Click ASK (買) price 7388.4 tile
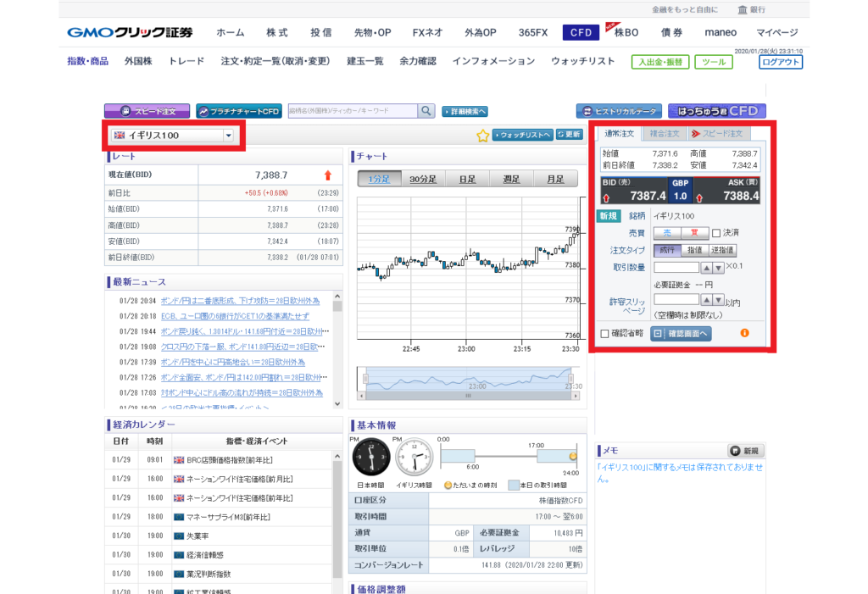This screenshot has height=594, width=868. pyautogui.click(x=726, y=191)
